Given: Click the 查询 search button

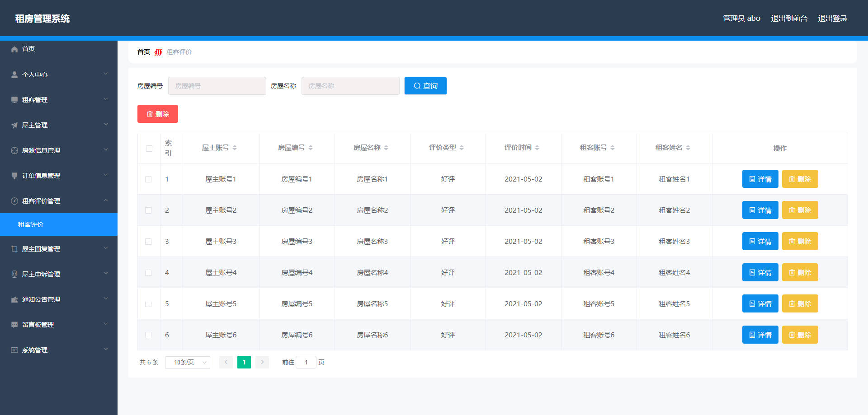Looking at the screenshot, I should tap(425, 86).
